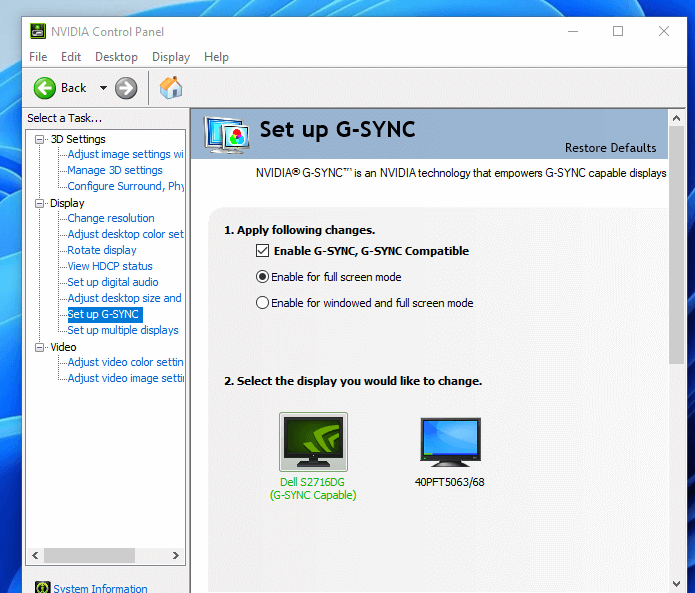This screenshot has height=593, width=695.
Task: Click the grey Forward arrow icon
Action: pos(126,88)
